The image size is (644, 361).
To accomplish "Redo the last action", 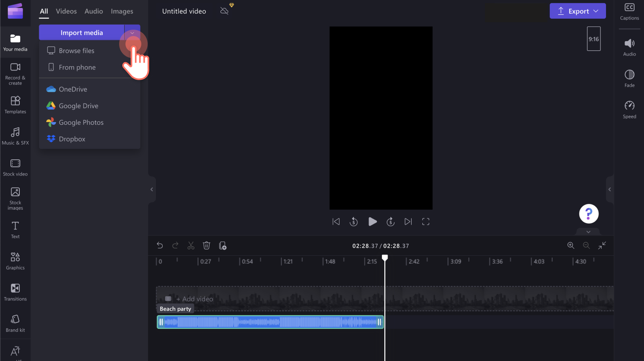I will coord(175,246).
